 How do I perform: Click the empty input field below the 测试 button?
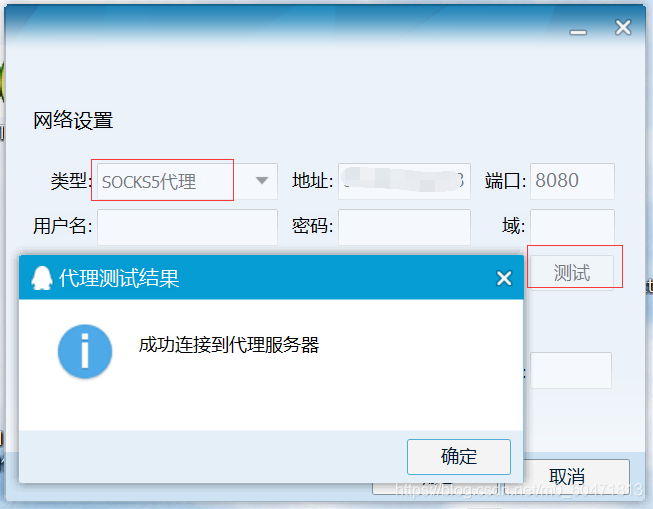pos(571,370)
